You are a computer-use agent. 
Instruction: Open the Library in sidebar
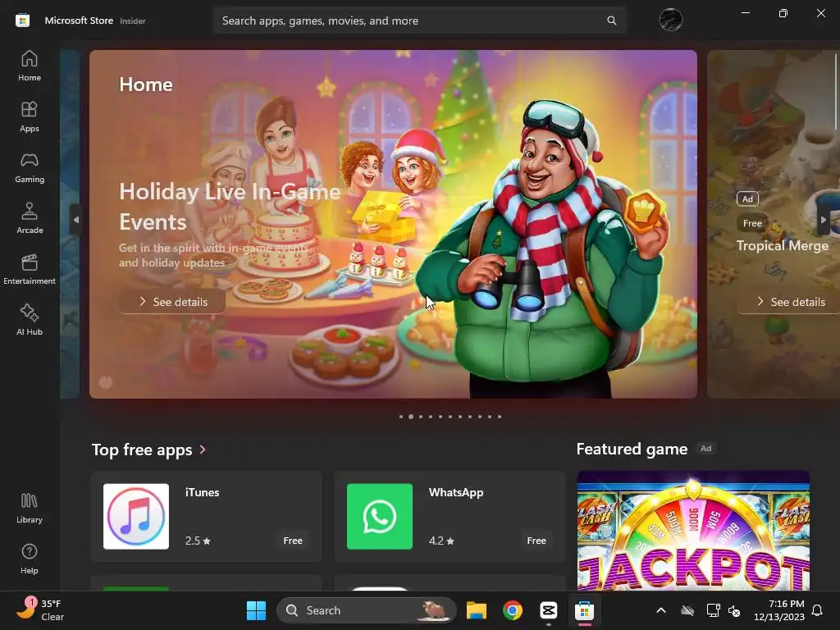(x=30, y=509)
